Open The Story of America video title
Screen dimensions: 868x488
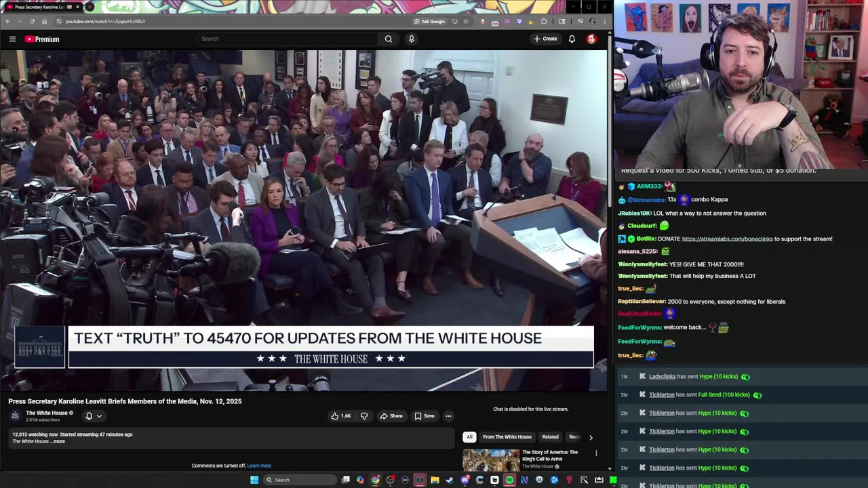pos(550,455)
